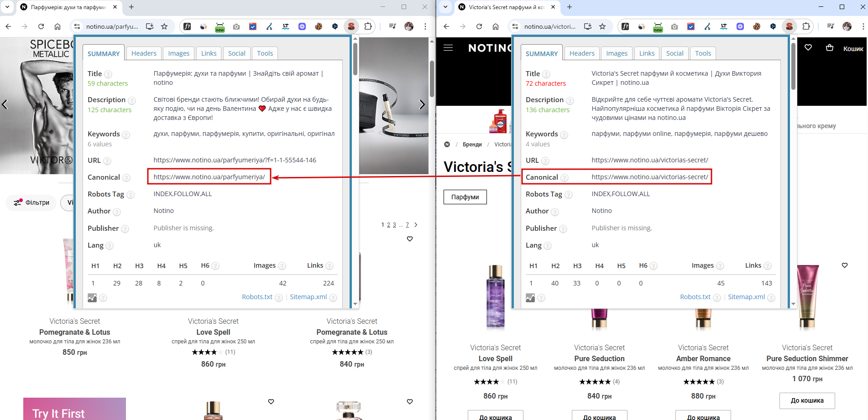Click the profile avatar in left browser
This screenshot has height=420, width=868.
coord(409,26)
